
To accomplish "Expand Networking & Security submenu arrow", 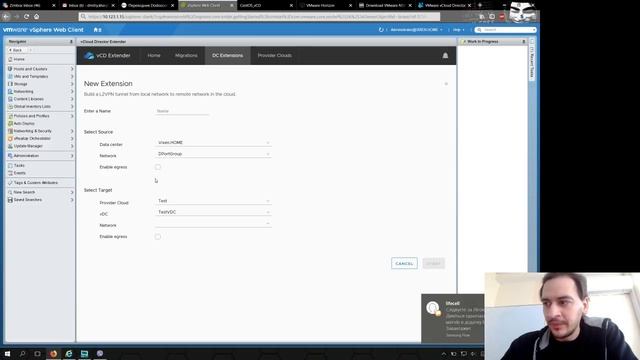I will click(72, 131).
